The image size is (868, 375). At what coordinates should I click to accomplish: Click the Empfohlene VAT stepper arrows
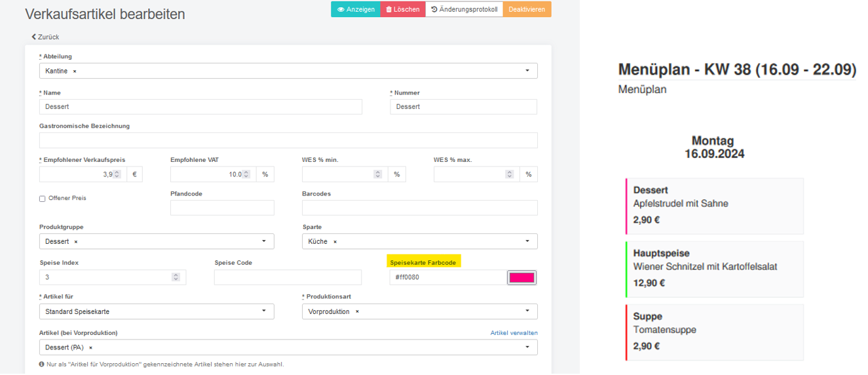[x=246, y=174]
